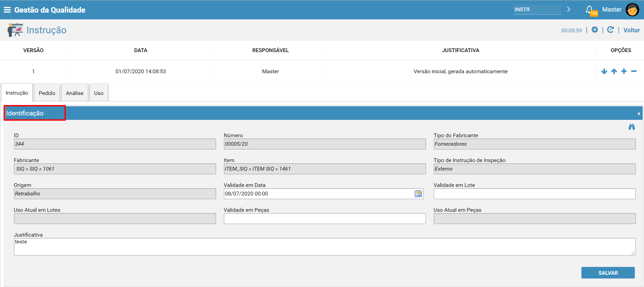Screen dimensions: 644x287
Task: Click the Uso Atual em Lotes field
Action: [x=115, y=219]
